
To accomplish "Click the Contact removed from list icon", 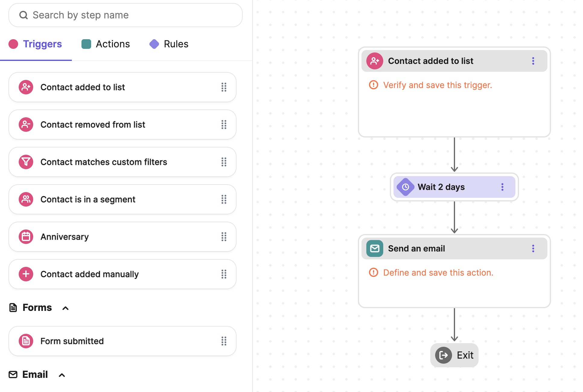I will point(26,125).
